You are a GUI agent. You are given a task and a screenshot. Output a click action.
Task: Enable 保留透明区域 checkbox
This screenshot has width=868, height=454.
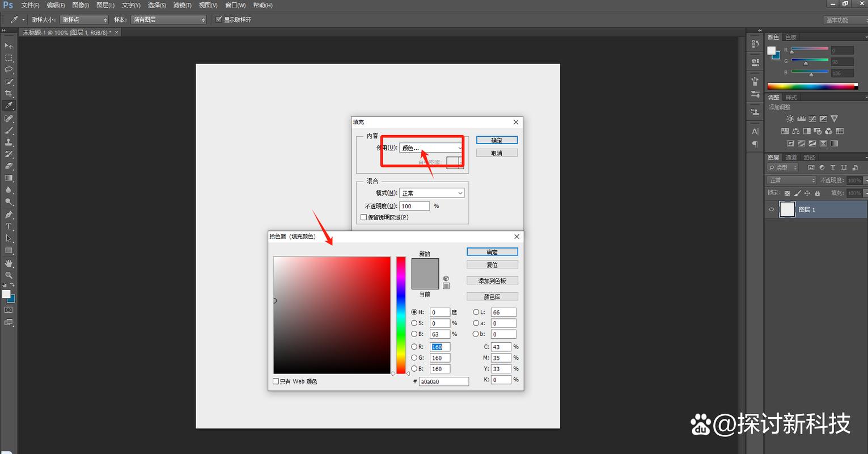(x=364, y=217)
